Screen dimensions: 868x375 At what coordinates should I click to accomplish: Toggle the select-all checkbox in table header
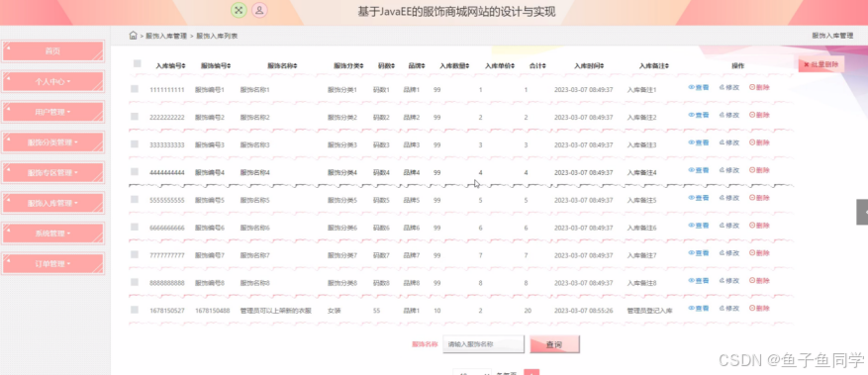click(x=138, y=63)
